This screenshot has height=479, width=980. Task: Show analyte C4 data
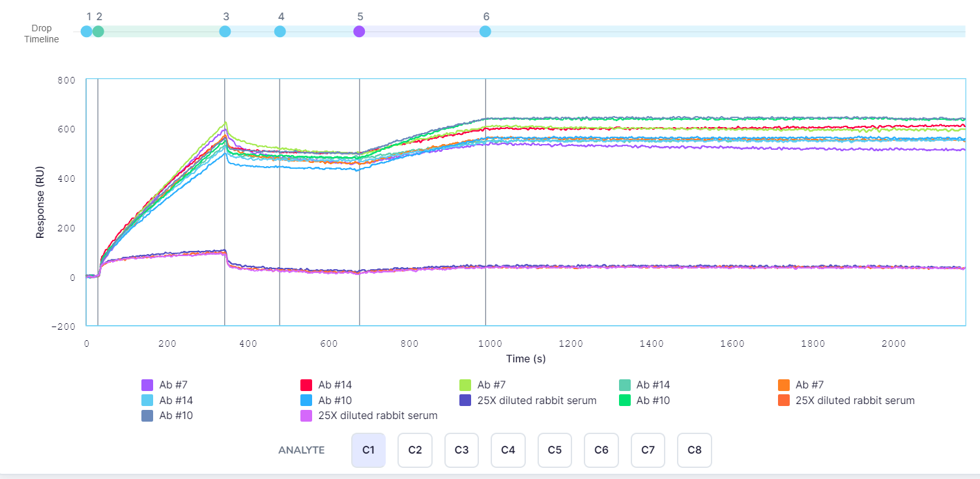click(x=508, y=450)
